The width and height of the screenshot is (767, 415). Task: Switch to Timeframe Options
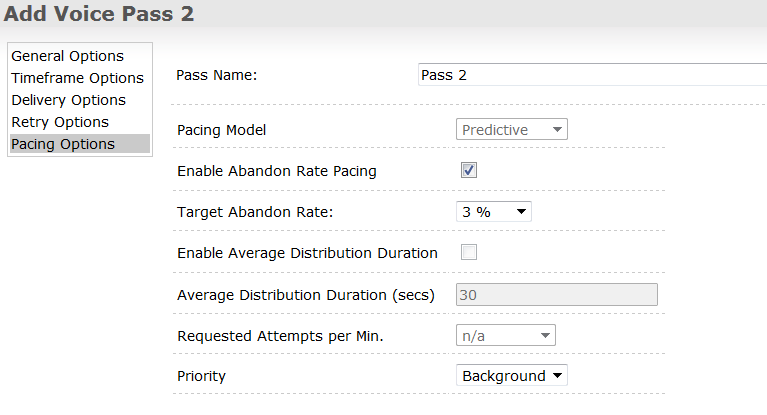(x=77, y=78)
